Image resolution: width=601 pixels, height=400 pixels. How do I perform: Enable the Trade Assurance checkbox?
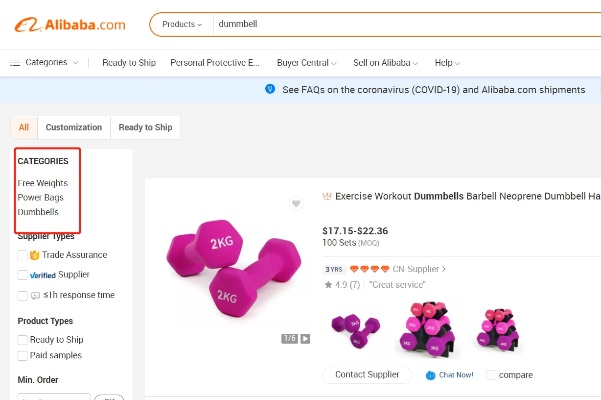(x=22, y=255)
